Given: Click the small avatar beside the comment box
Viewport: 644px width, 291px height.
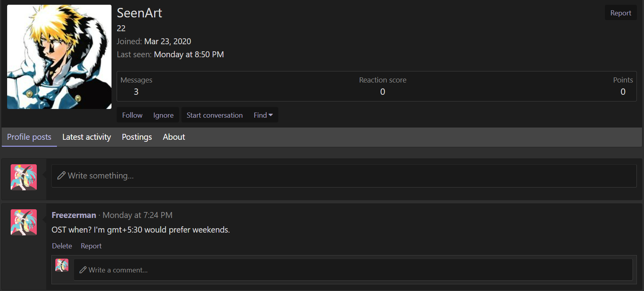Looking at the screenshot, I should coord(62,265).
